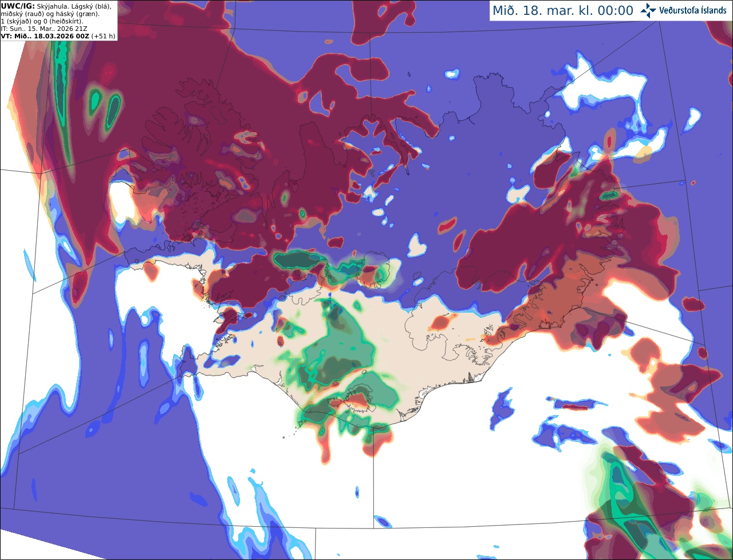Screen dimensions: 733x560
Task: Click the Veðurstofa Íslands logo symbol
Action: pyautogui.click(x=648, y=10)
